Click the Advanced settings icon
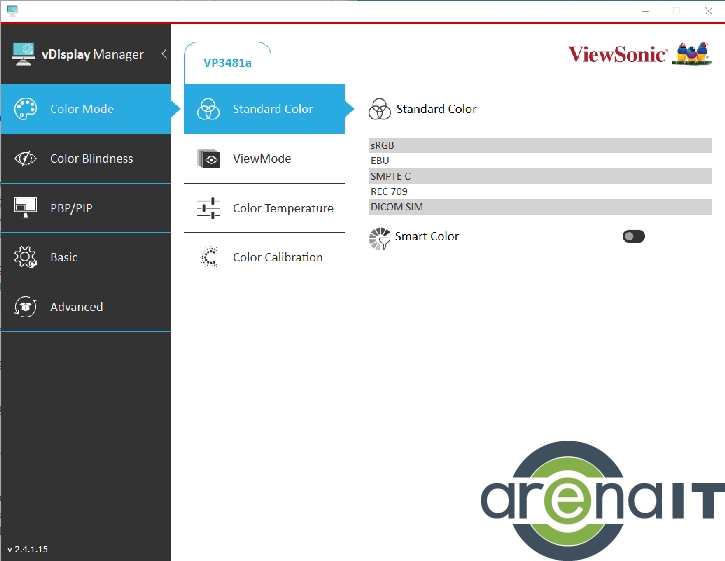The width and height of the screenshot is (725, 561). click(x=25, y=307)
